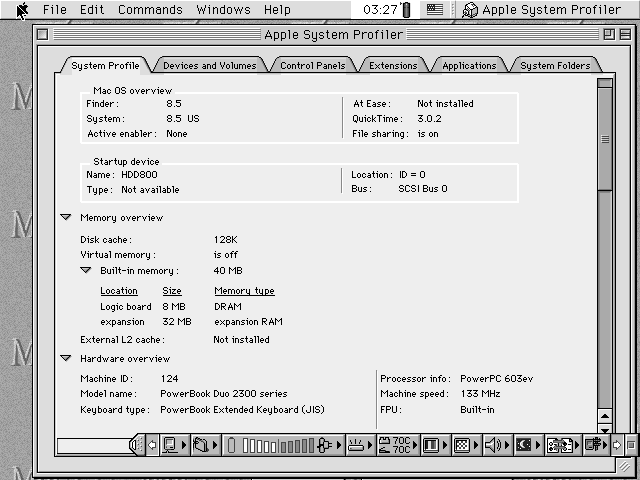
Task: Open the US flag keyboard menu
Action: pos(435,9)
